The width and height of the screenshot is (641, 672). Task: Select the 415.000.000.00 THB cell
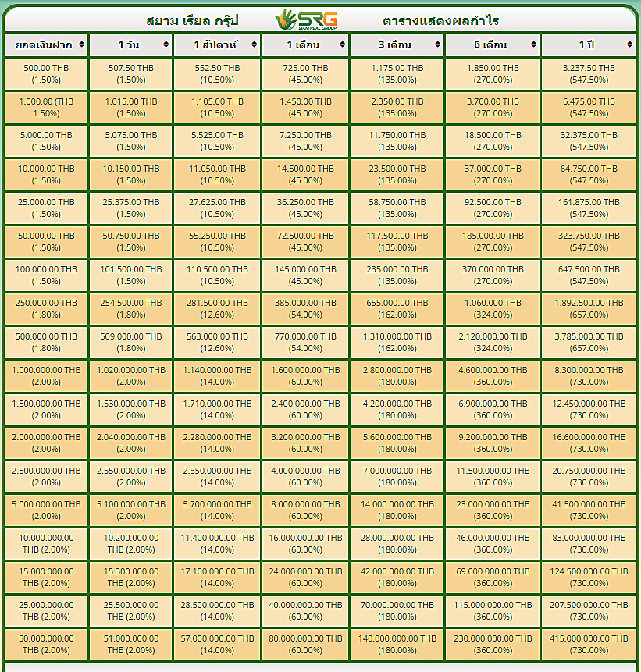pos(589,645)
